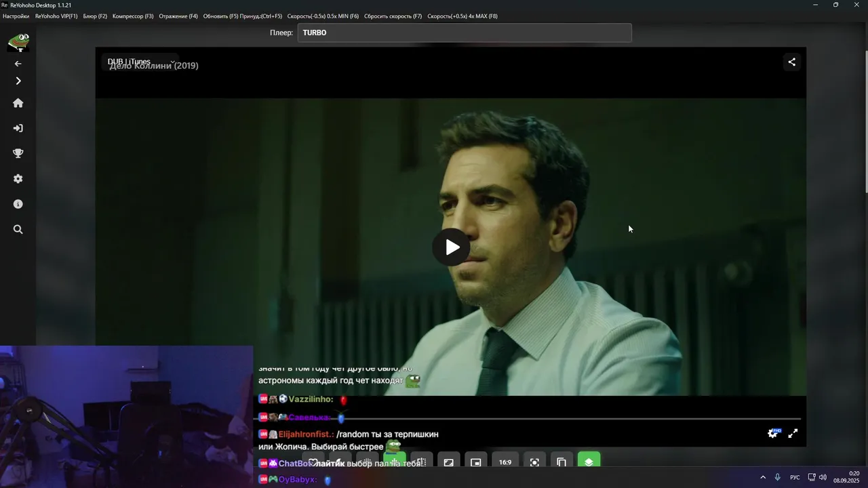The height and width of the screenshot is (488, 868).
Task: Click Обновить (F5) Принуд.(Ctrl+F5) menu item
Action: coord(243,16)
